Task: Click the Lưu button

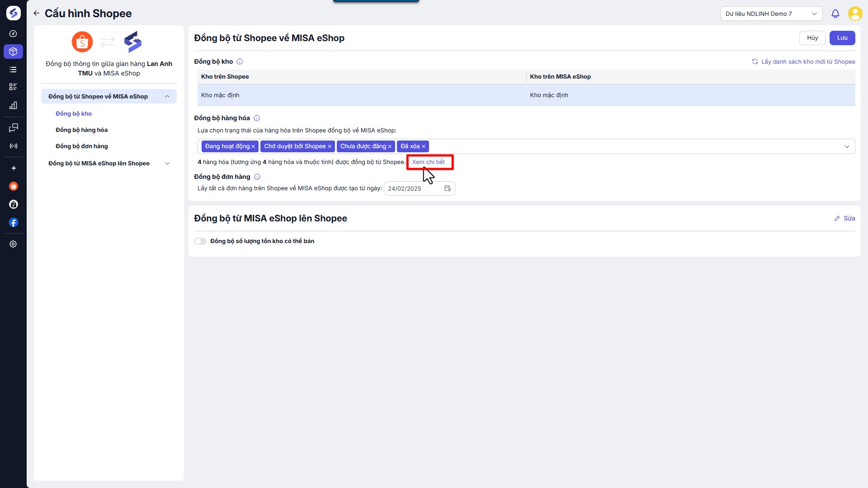Action: pos(842,38)
